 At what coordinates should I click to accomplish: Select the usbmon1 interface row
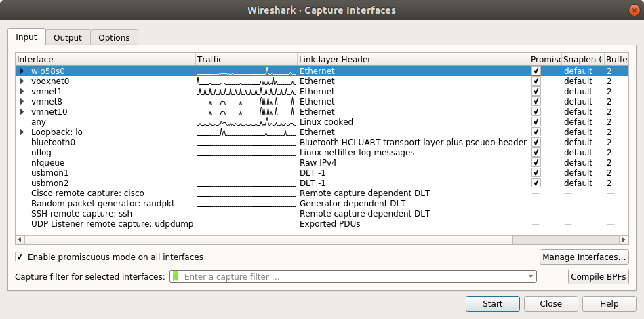coord(322,172)
